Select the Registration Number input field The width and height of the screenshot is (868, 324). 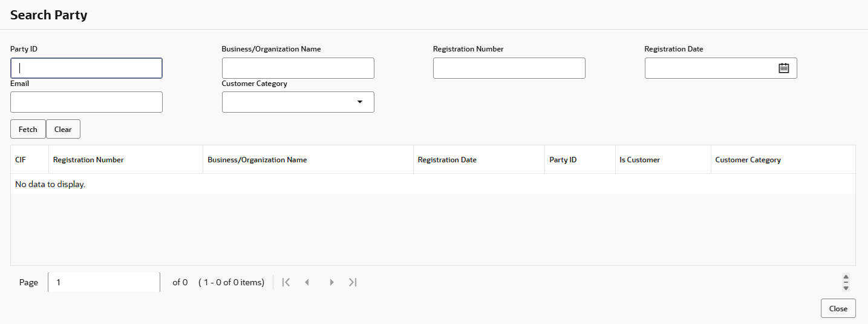point(509,68)
